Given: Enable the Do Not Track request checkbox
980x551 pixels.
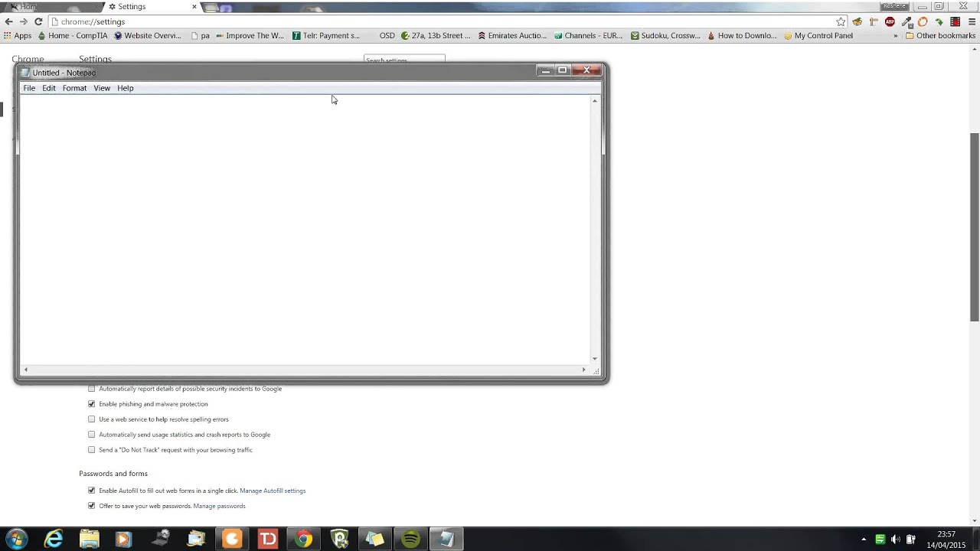Looking at the screenshot, I should (92, 450).
